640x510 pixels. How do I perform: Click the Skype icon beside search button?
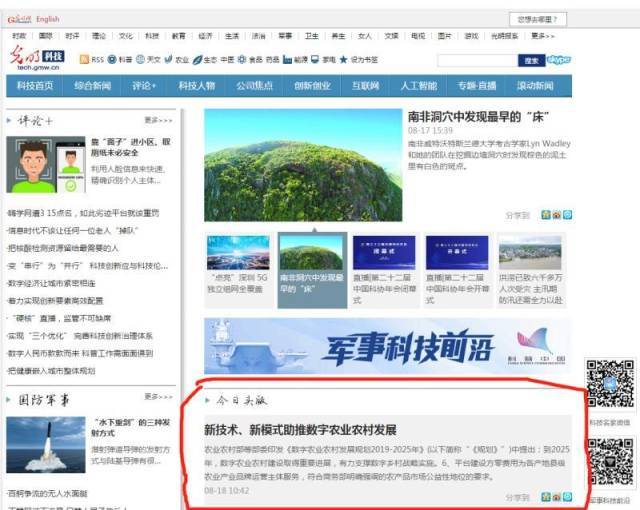click(560, 60)
